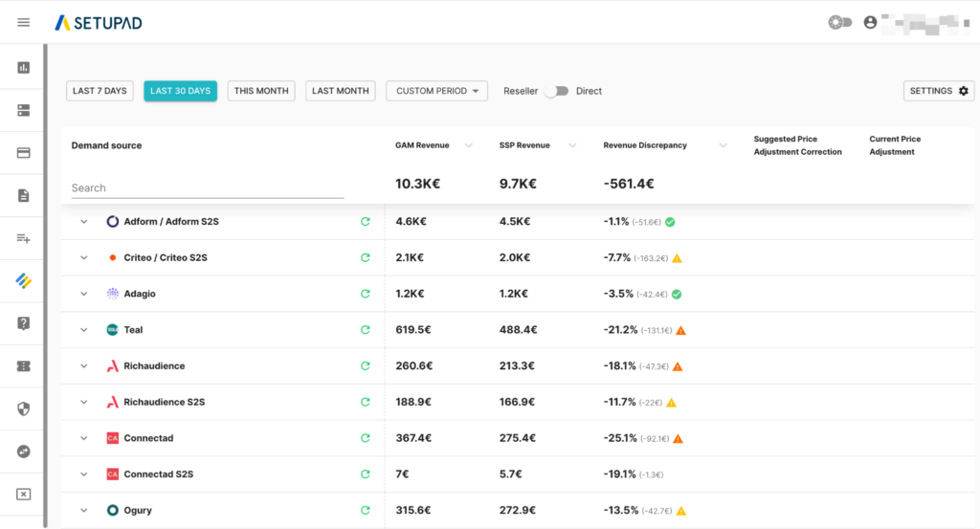Open the hamburger menu
980x529 pixels.
point(23,23)
